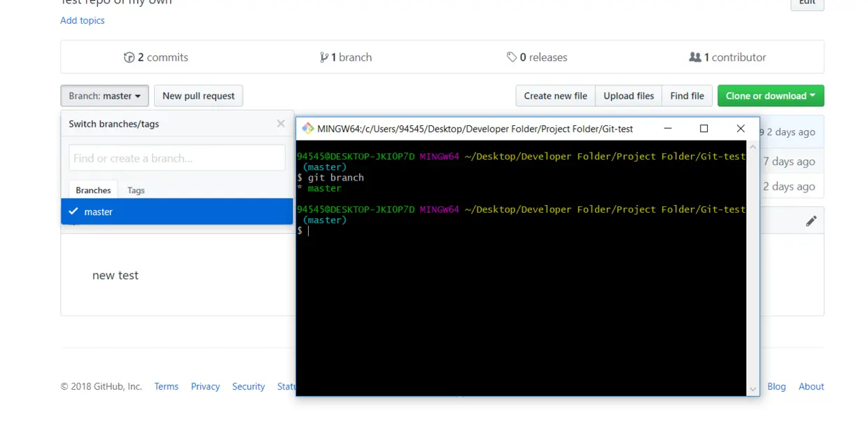
Task: Click the Find file button
Action: point(687,96)
